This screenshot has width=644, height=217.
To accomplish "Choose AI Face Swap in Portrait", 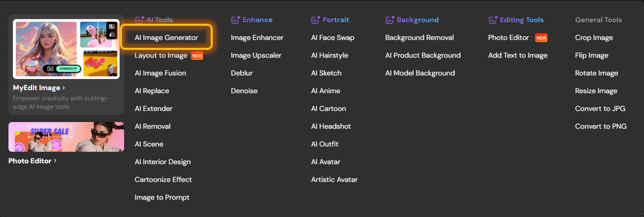I will [x=333, y=37].
